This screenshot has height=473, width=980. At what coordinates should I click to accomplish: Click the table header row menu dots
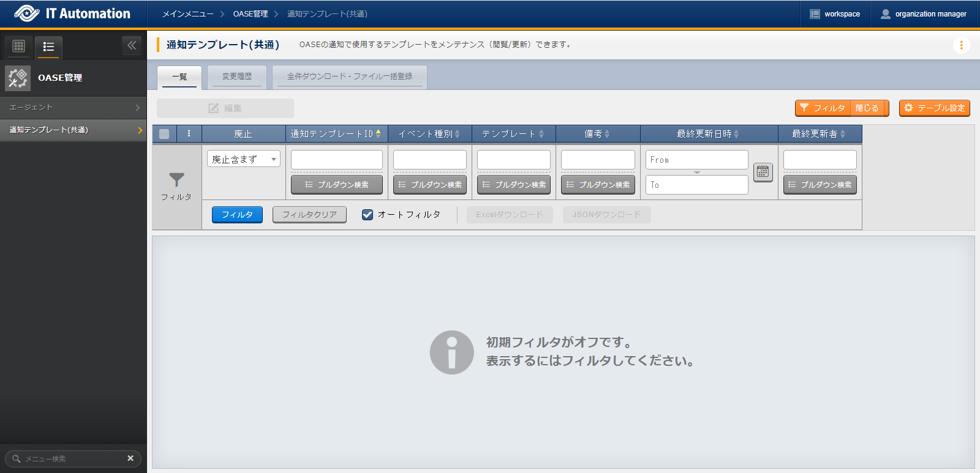[189, 133]
